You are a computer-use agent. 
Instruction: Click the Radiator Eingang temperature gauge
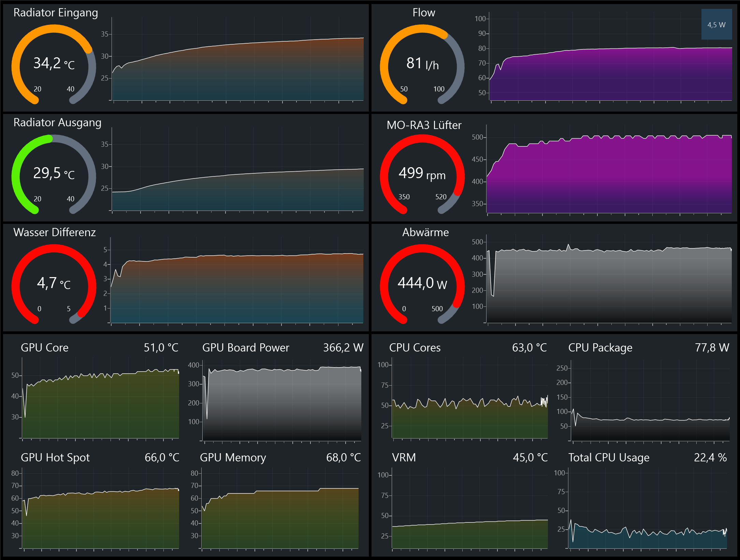[x=54, y=64]
